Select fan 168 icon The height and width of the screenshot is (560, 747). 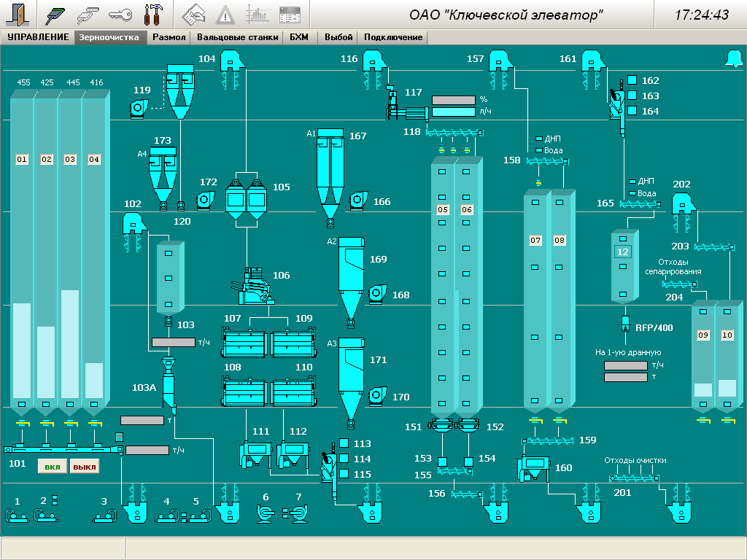376,294
